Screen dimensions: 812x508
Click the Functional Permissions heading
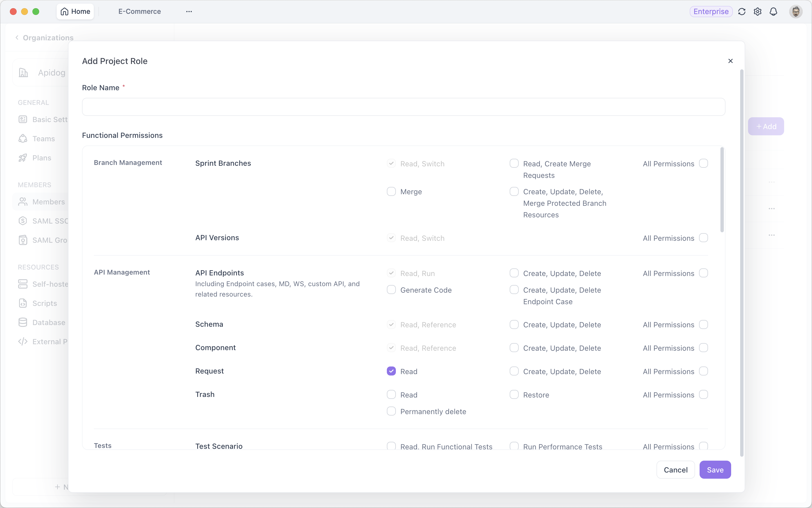[122, 135]
